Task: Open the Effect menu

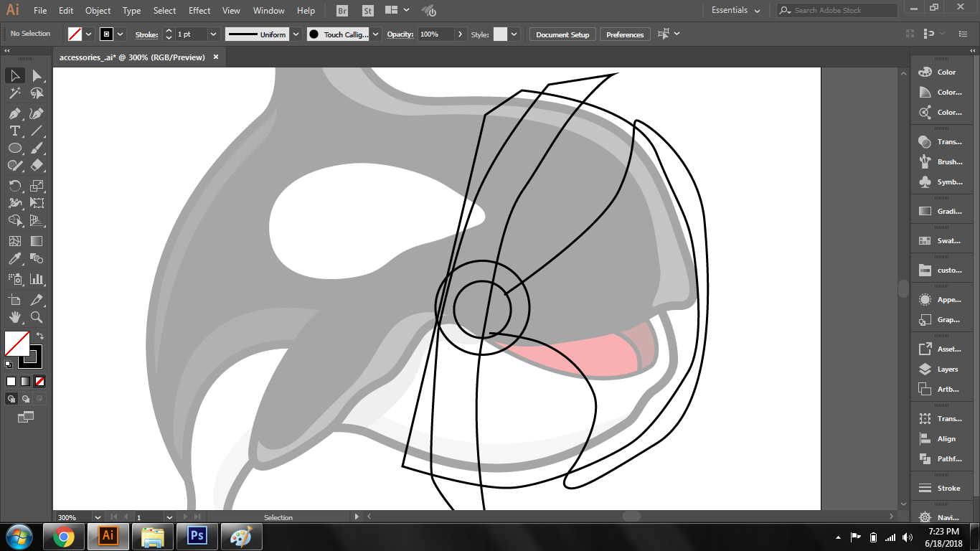Action: (199, 11)
